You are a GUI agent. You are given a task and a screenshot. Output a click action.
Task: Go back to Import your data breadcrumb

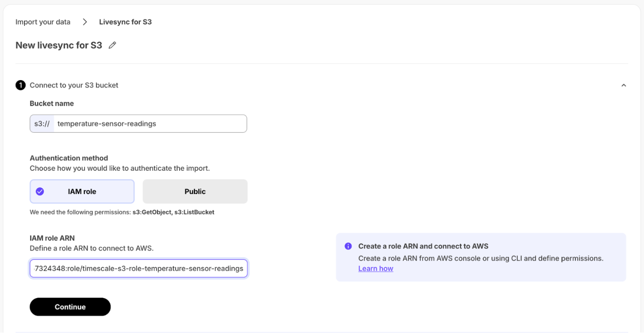point(43,22)
